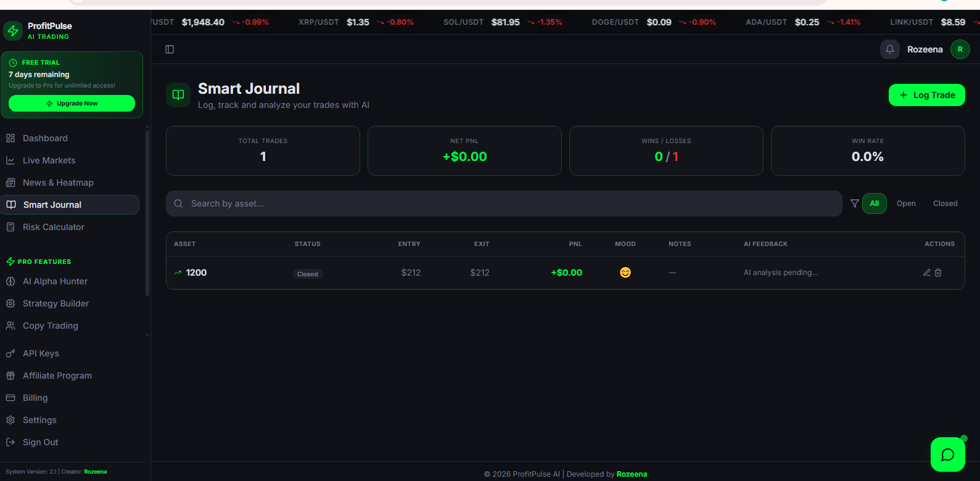Edit the 1200 trade with pencil icon
This screenshot has width=980, height=481.
click(926, 273)
